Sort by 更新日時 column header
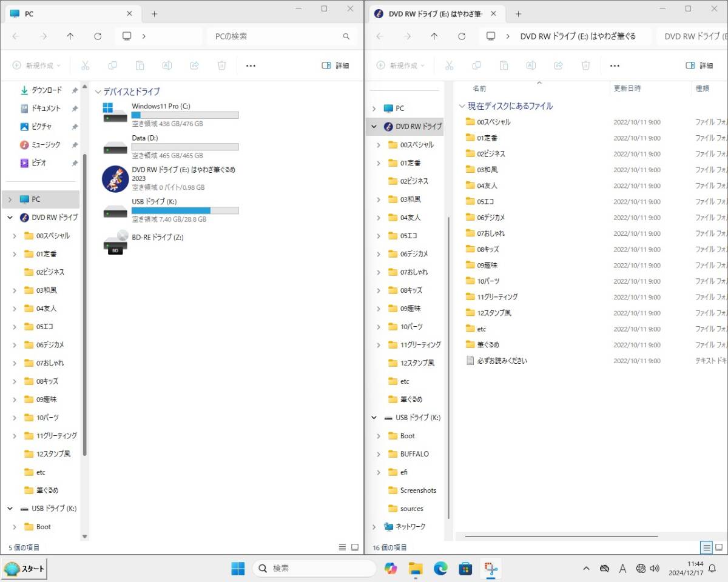The width and height of the screenshot is (728, 582). 627,89
